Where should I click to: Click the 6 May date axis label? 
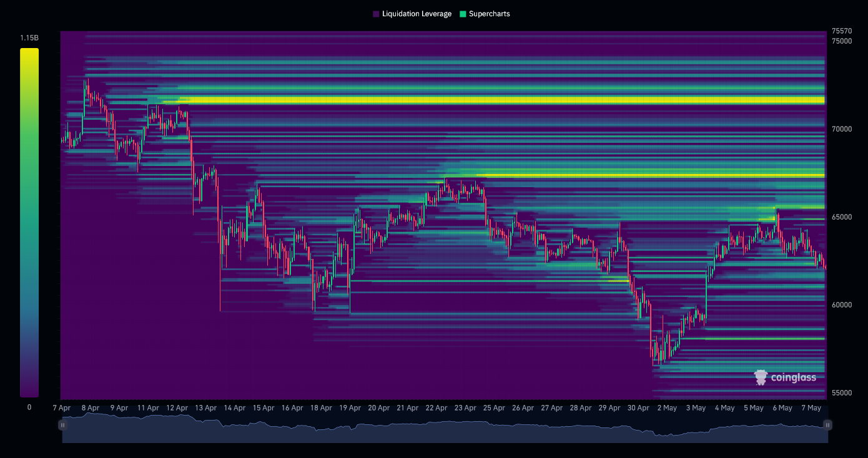(782, 408)
